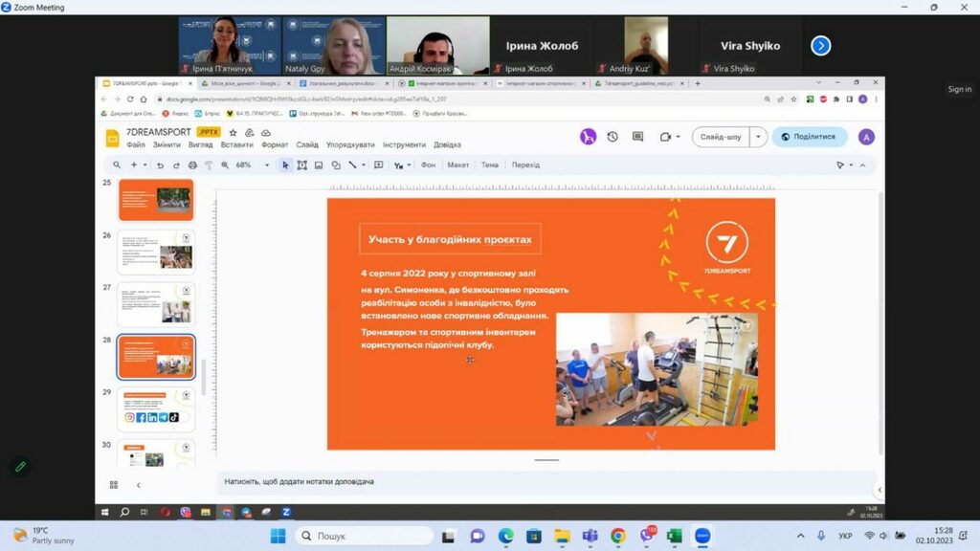This screenshot has height=551, width=980.
Task: Open the Формат menu
Action: coord(275,144)
